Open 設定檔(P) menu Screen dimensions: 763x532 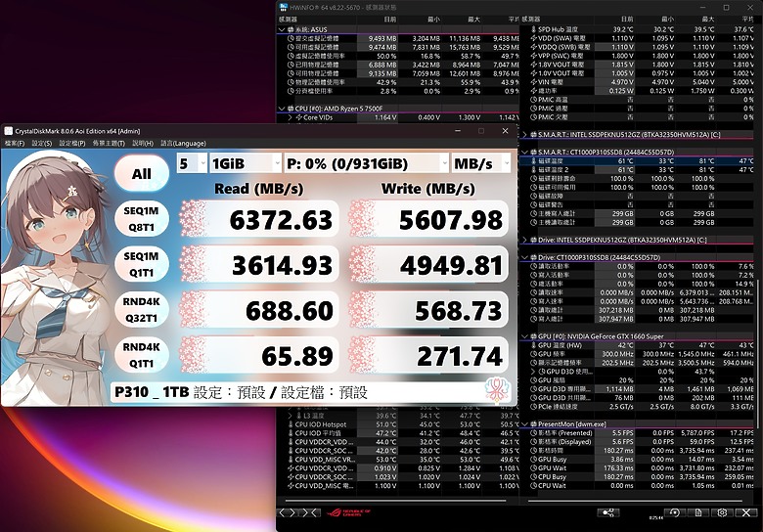pyautogui.click(x=72, y=143)
